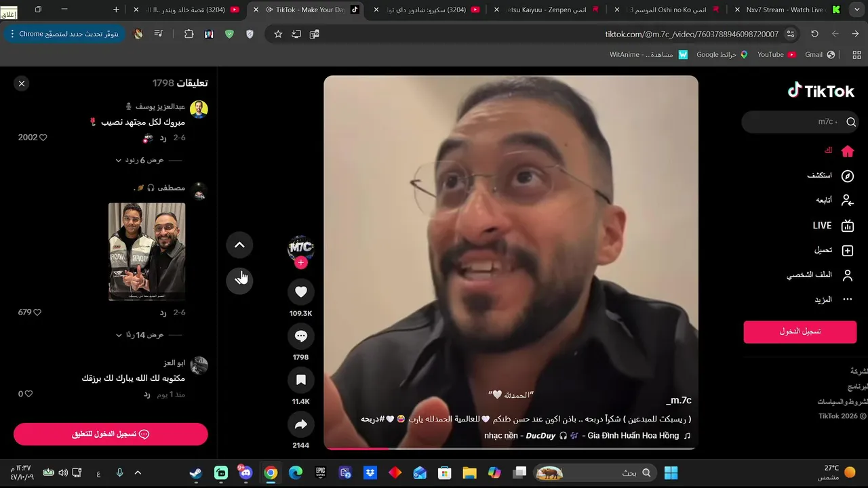Screen dimensions: 868x488
Task: Click the pink تسجيل الدخول login button
Action: pyautogui.click(x=800, y=331)
